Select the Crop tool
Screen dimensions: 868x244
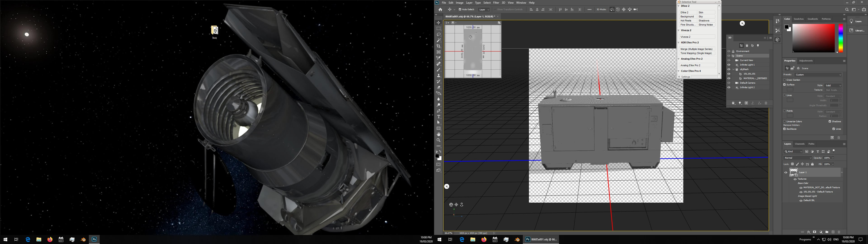(438, 46)
